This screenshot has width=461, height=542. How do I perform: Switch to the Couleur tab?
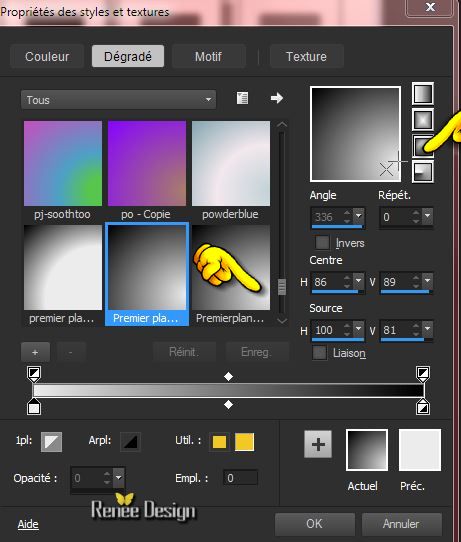click(x=47, y=56)
